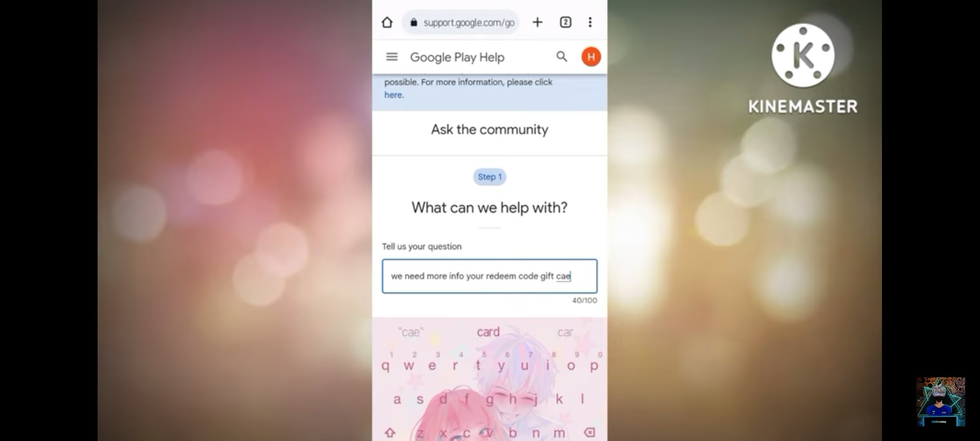The height and width of the screenshot is (441, 980).
Task: Click the hamburger menu icon
Action: coord(392,57)
